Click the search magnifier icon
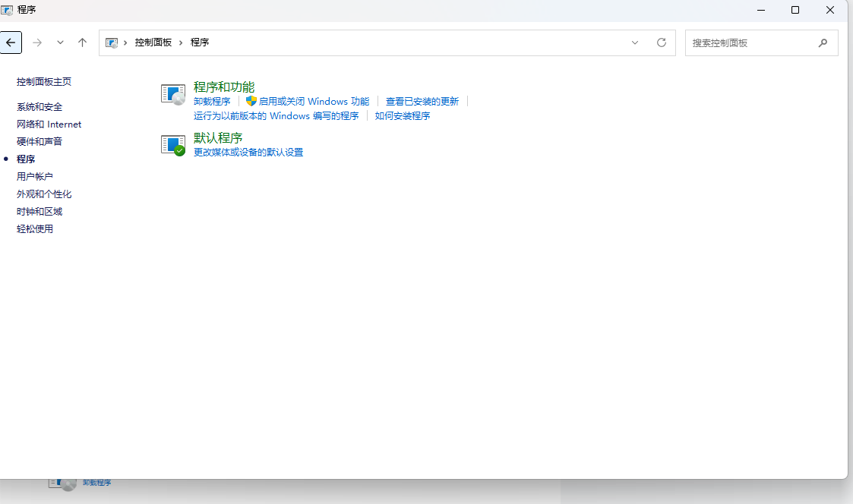853x504 pixels. pos(823,43)
